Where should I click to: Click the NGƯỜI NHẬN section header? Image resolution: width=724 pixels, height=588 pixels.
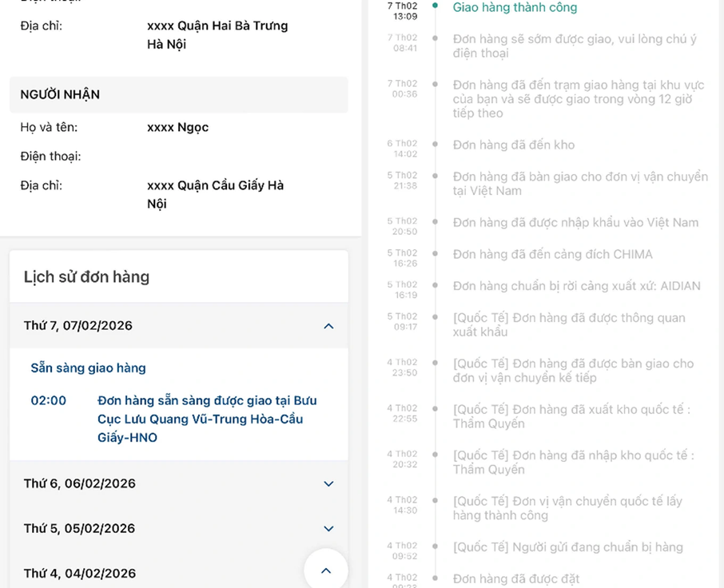[60, 94]
